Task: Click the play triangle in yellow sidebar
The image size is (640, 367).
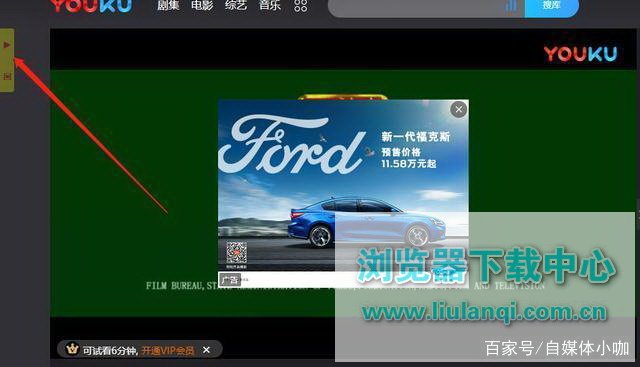Action: (7, 44)
